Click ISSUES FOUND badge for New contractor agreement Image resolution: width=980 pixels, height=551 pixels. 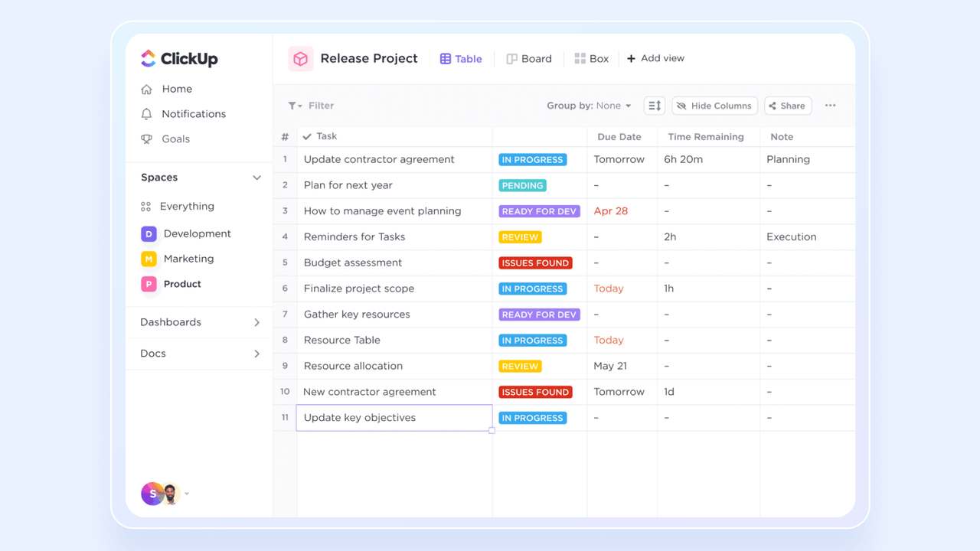pyautogui.click(x=535, y=392)
